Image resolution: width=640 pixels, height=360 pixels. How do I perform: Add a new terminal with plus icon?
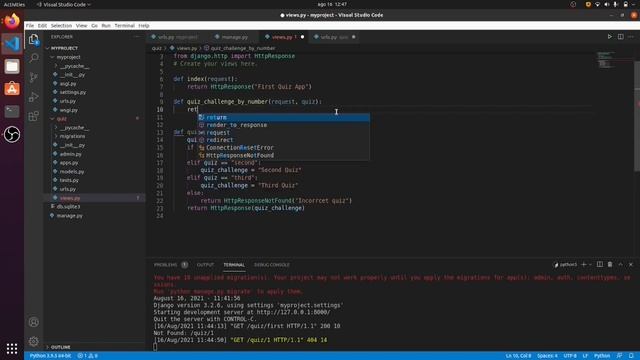(584, 264)
